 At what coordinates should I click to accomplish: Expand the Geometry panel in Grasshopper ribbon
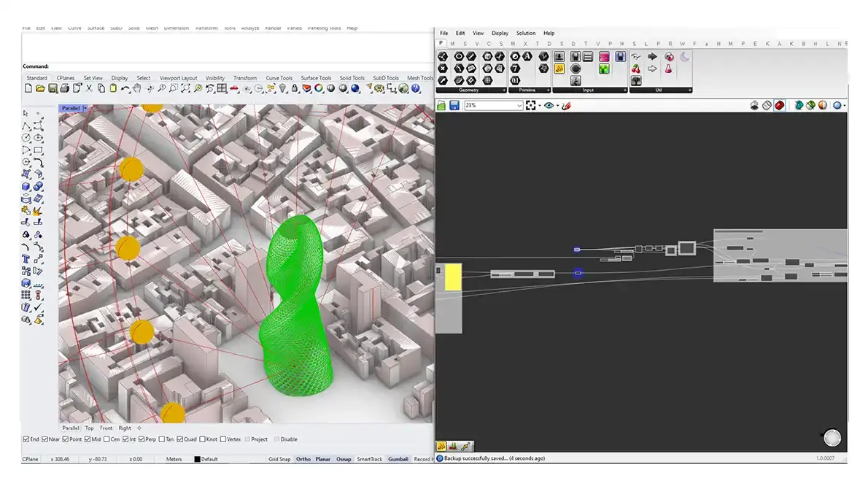504,90
